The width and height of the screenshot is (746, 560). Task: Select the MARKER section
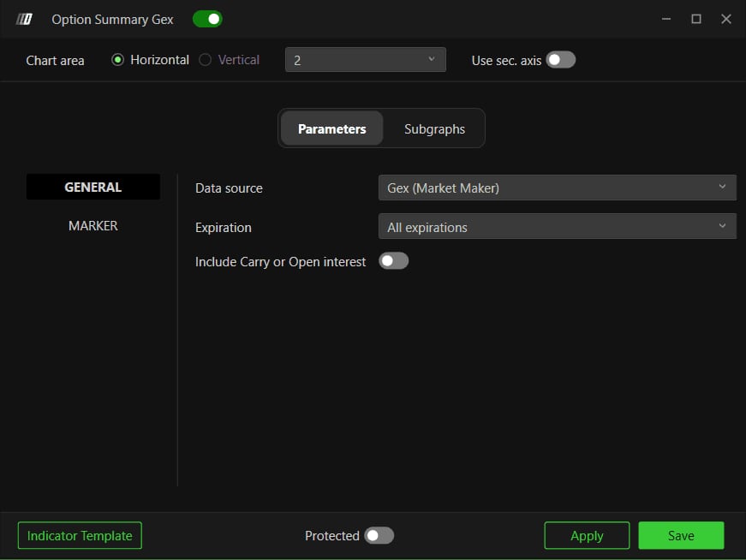click(x=93, y=225)
